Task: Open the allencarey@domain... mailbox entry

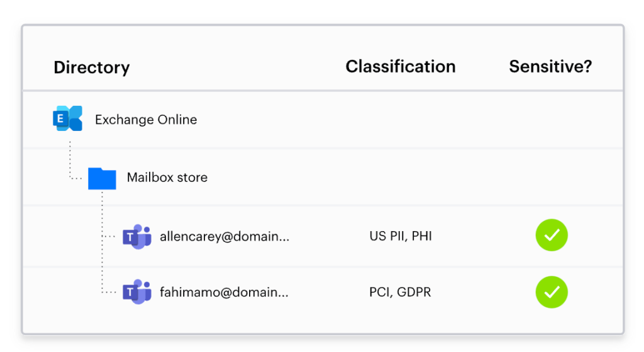Action: coord(225,236)
